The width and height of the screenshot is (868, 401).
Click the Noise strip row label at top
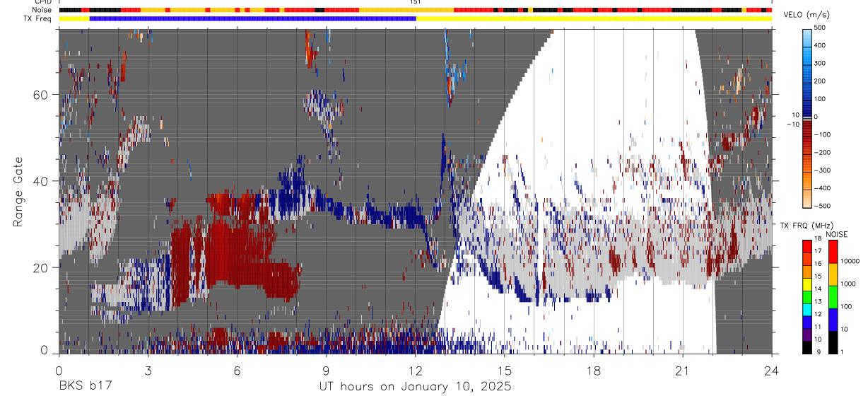41,10
